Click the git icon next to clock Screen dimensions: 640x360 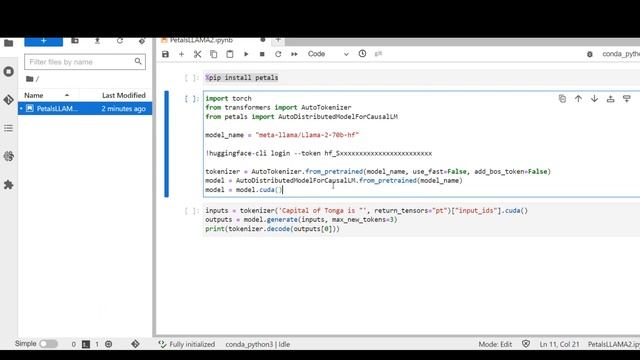pyautogui.click(x=378, y=53)
